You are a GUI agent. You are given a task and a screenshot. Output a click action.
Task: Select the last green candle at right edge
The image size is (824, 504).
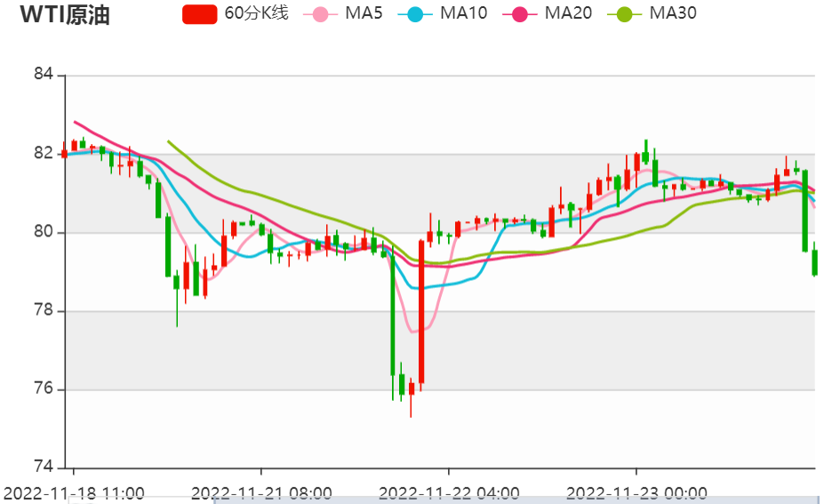click(814, 262)
